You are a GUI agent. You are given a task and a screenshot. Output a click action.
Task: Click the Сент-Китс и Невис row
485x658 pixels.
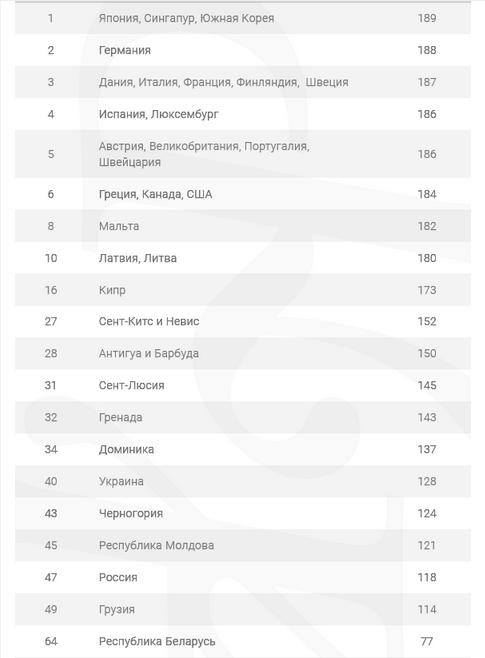coord(243,321)
